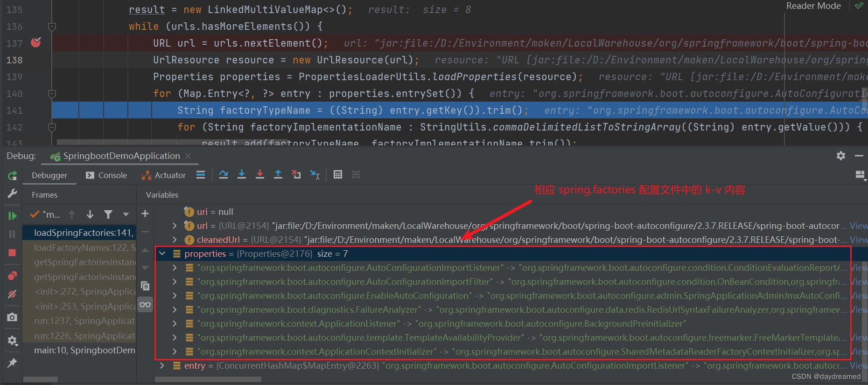Image resolution: width=868 pixels, height=385 pixels.
Task: Click the Frames panel horizontal scrollbar
Action: (x=41, y=379)
